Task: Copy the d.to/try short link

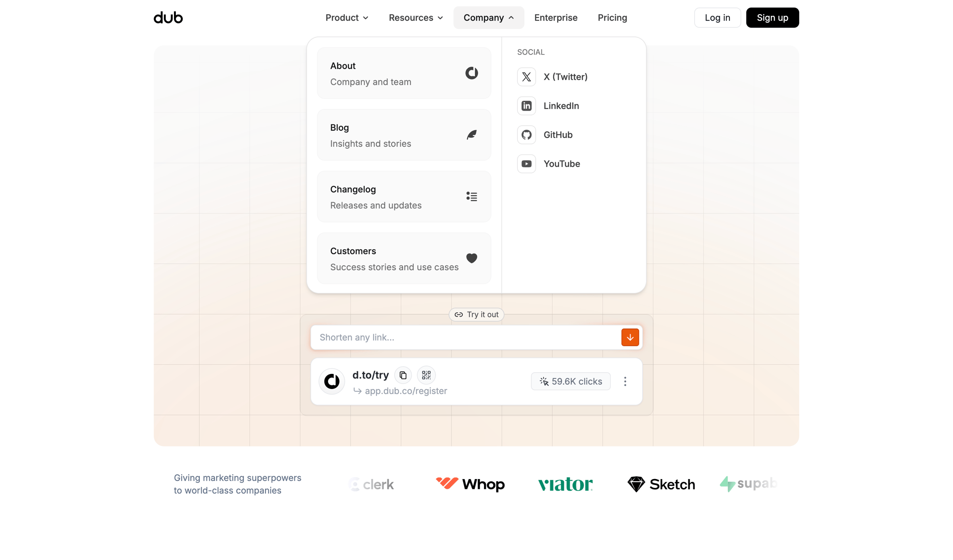Action: point(403,375)
